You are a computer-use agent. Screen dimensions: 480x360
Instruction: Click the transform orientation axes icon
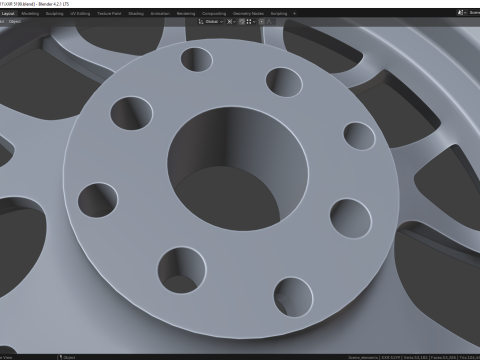[x=201, y=22]
